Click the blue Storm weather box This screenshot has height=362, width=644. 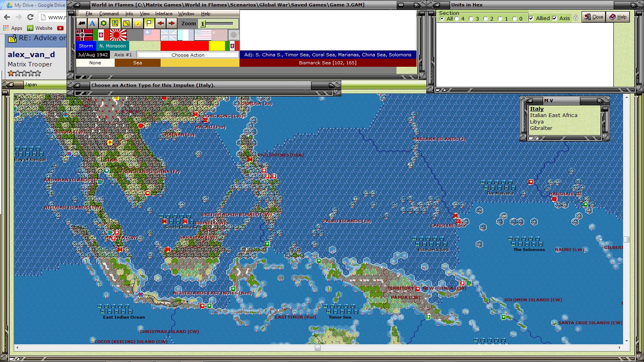(x=86, y=46)
